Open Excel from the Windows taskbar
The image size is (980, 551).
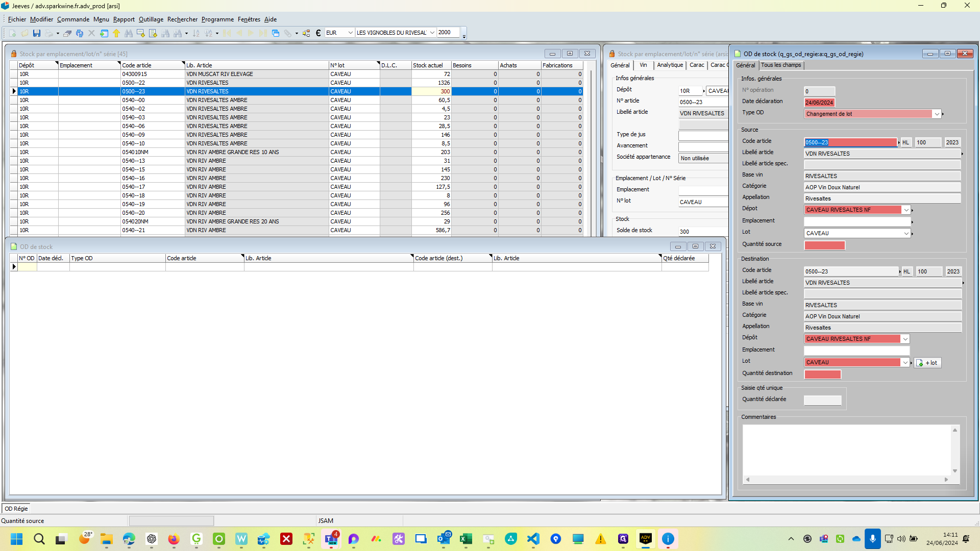(x=465, y=539)
